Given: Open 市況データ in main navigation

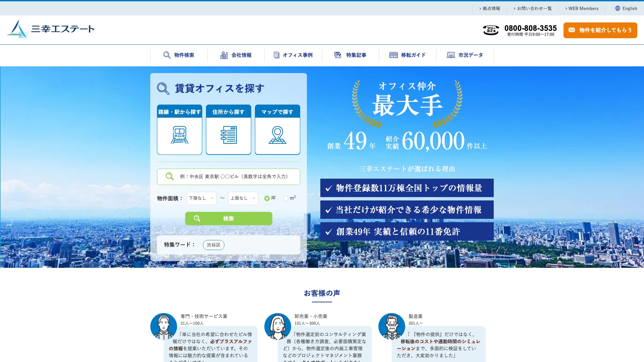Looking at the screenshot, I should pyautogui.click(x=465, y=55).
